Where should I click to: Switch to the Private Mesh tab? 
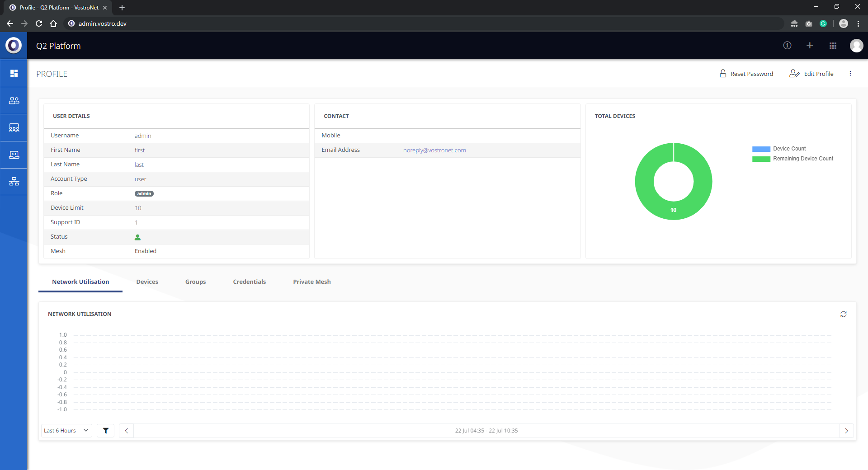click(311, 282)
